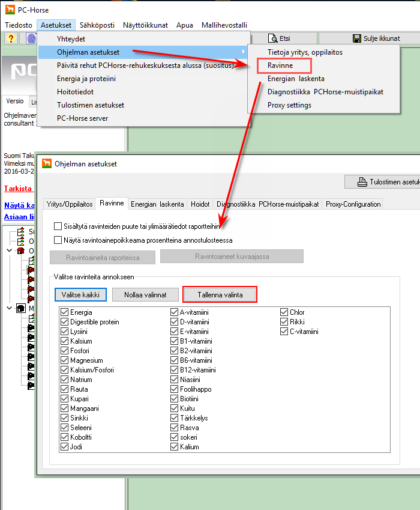Image resolution: width=420 pixels, height=510 pixels.
Task: Click the yellow question mark help icon
Action: pyautogui.click(x=11, y=38)
